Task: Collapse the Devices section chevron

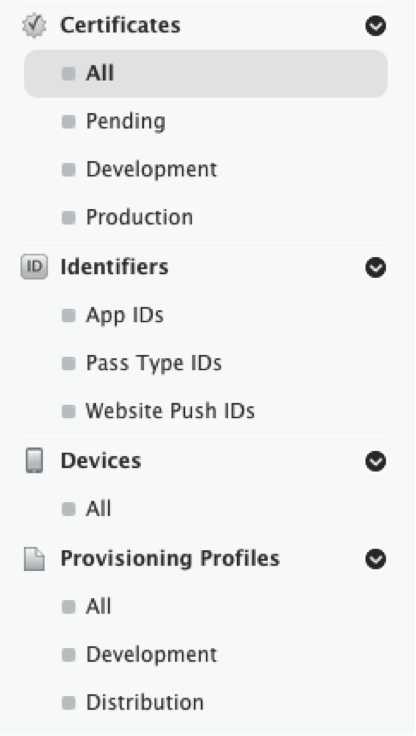Action: click(x=376, y=461)
